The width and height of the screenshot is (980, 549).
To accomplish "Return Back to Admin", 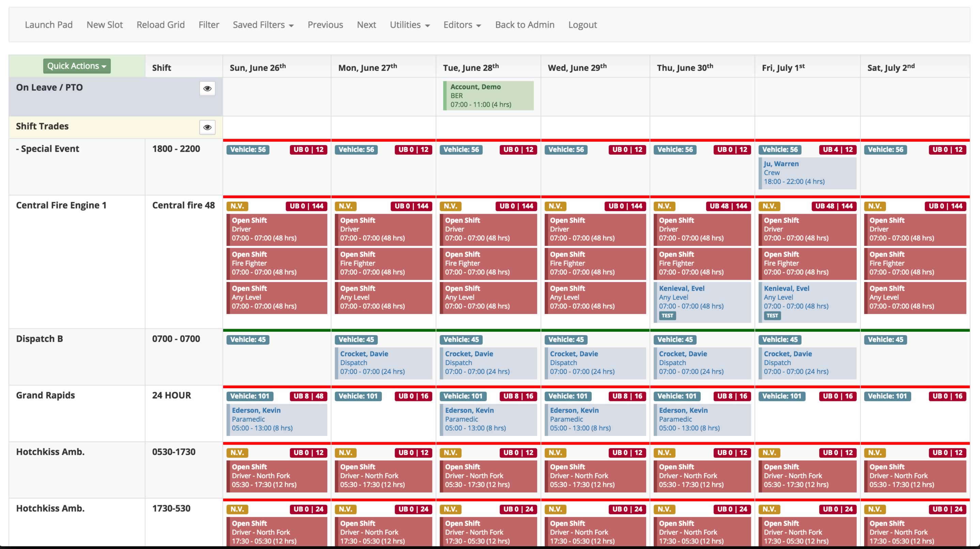I will (x=525, y=25).
